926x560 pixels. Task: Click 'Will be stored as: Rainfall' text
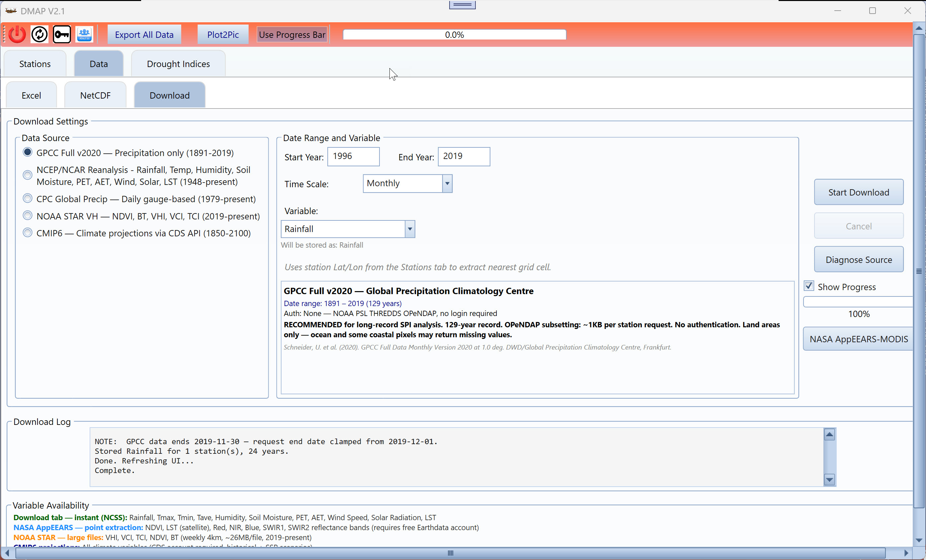click(x=322, y=245)
